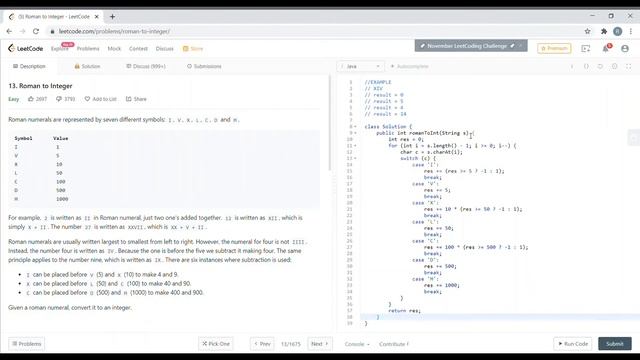640x360 pixels.
Task: Click the 'int res = 0;' code line
Action: tap(406, 139)
